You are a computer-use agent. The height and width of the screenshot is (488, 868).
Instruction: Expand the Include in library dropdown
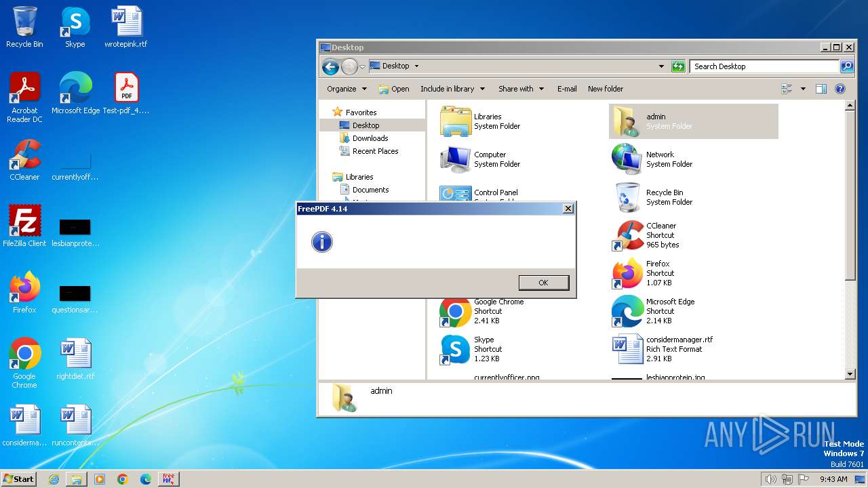tap(452, 89)
